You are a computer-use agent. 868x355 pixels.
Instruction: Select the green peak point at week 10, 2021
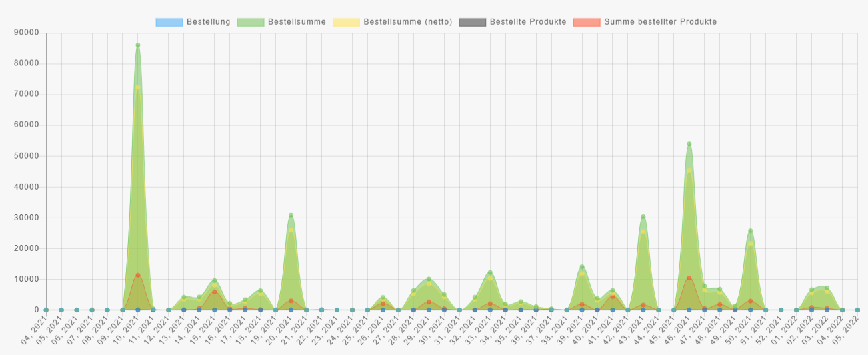click(x=138, y=45)
